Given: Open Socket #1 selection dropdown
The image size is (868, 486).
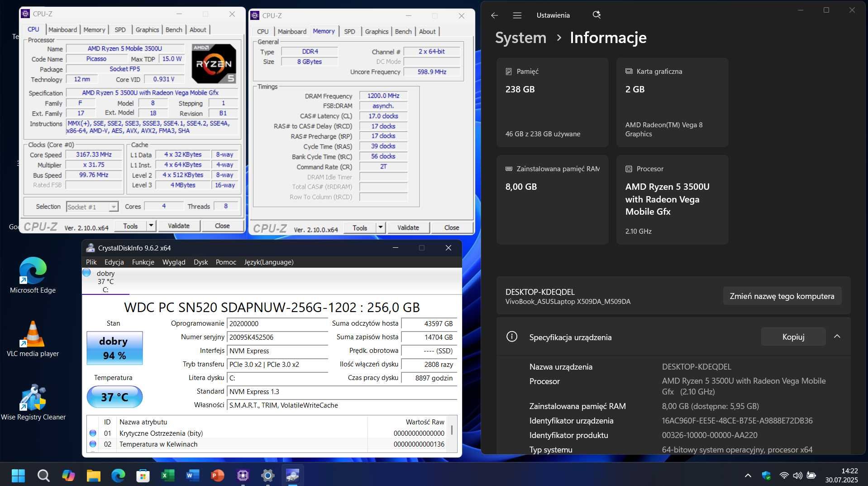Looking at the screenshot, I should pyautogui.click(x=92, y=207).
